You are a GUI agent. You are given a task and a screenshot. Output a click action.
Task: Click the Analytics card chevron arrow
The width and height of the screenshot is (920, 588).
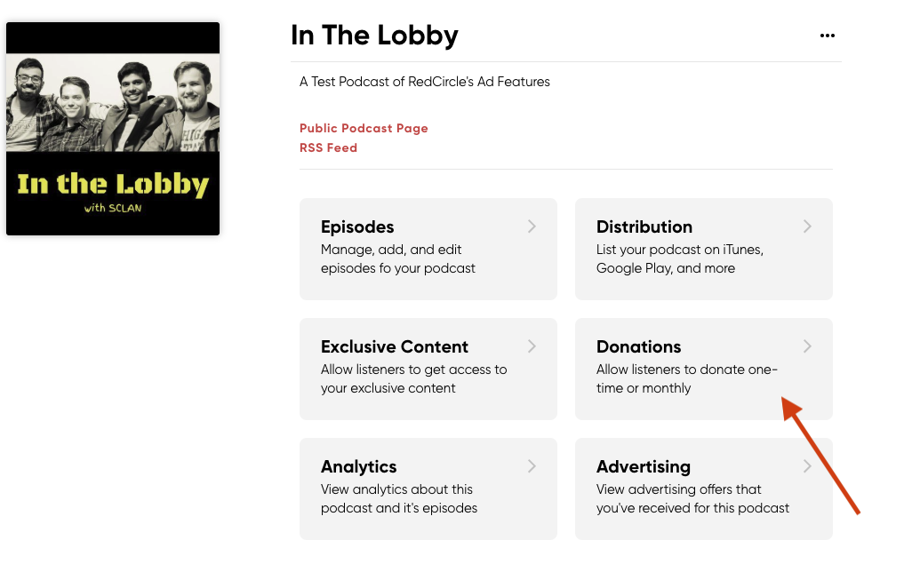click(x=532, y=466)
